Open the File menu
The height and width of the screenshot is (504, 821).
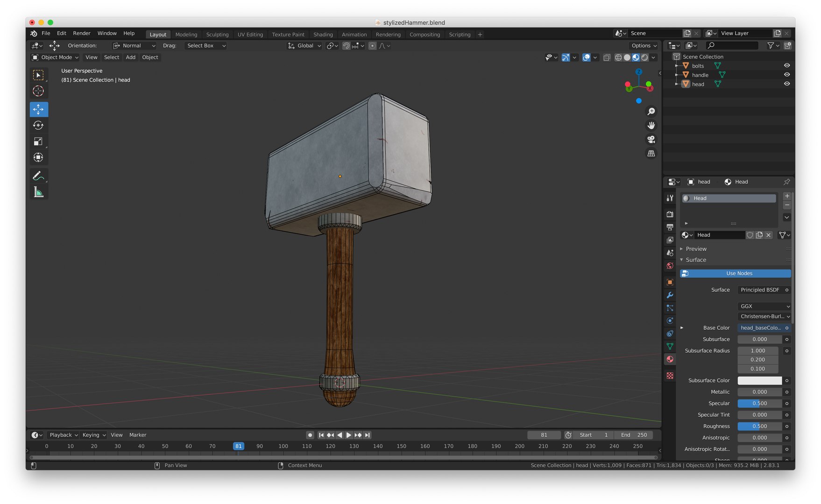(x=46, y=34)
